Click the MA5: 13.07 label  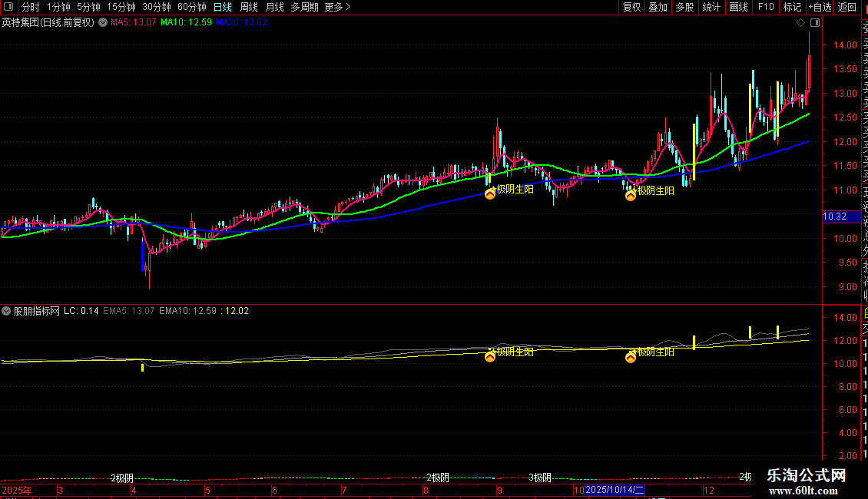coord(134,22)
